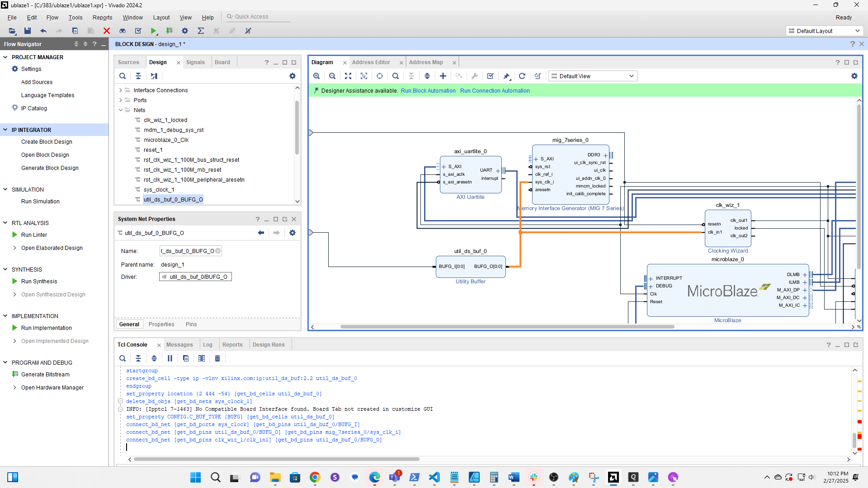
Task: Open the Default View dropdown
Action: [593, 76]
